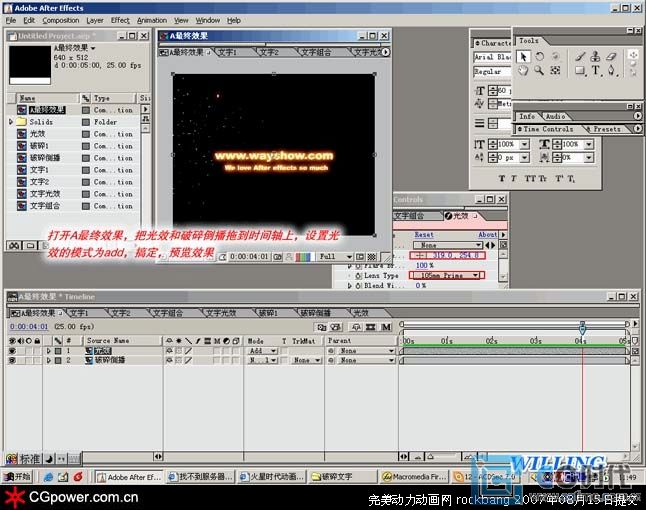
Task: Select the Hand tool
Action: tap(523, 71)
